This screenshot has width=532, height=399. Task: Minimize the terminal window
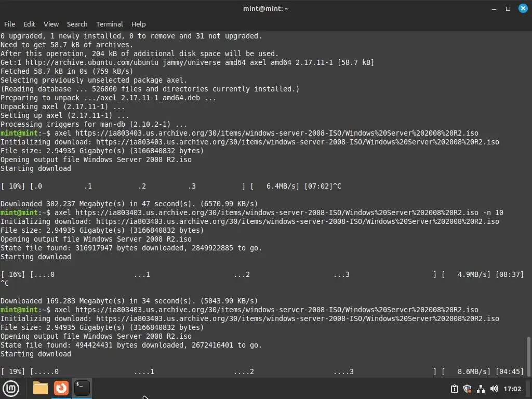click(494, 9)
